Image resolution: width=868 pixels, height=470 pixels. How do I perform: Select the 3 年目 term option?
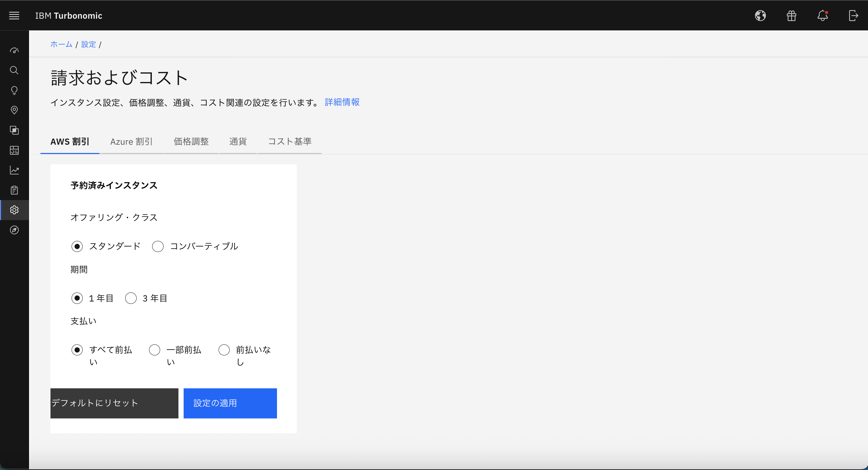[x=131, y=298]
